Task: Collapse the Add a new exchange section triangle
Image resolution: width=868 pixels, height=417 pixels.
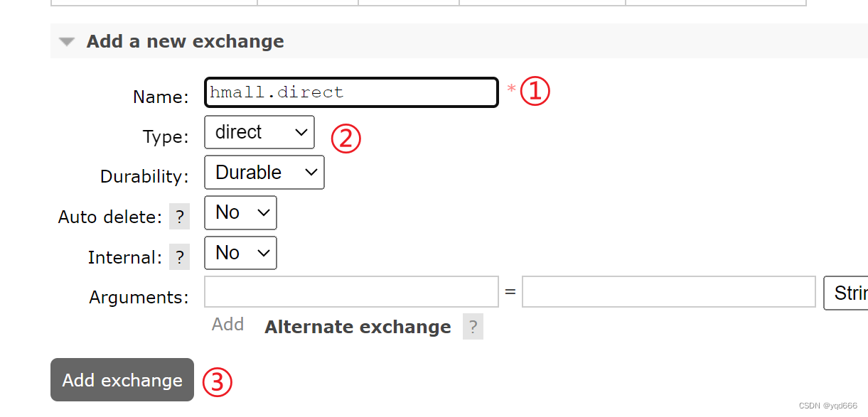Action: point(67,42)
